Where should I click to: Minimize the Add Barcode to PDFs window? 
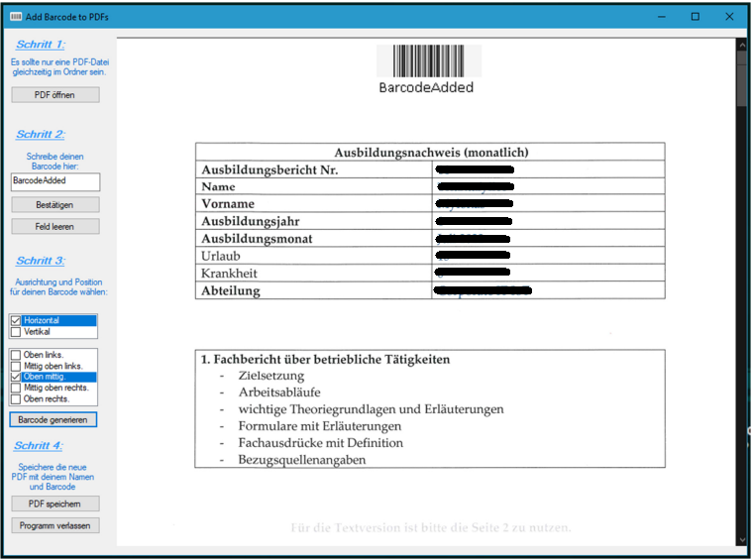pos(662,17)
